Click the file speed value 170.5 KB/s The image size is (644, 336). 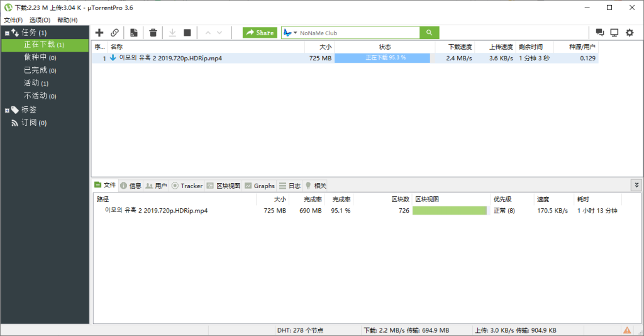pos(552,211)
